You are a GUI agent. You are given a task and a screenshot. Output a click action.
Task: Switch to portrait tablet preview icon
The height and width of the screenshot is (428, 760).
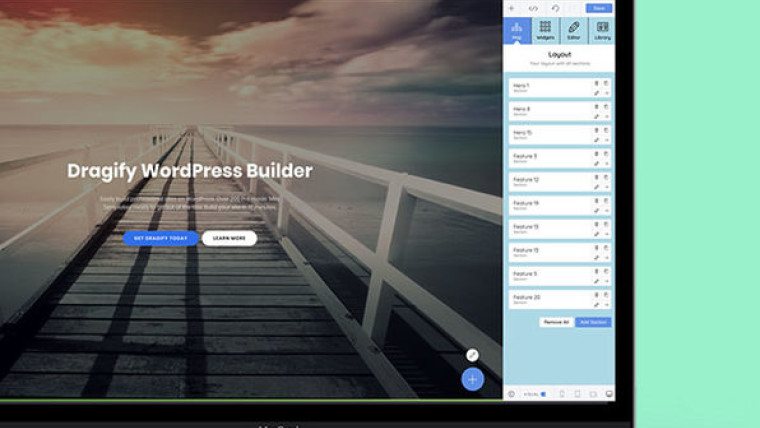[577, 394]
